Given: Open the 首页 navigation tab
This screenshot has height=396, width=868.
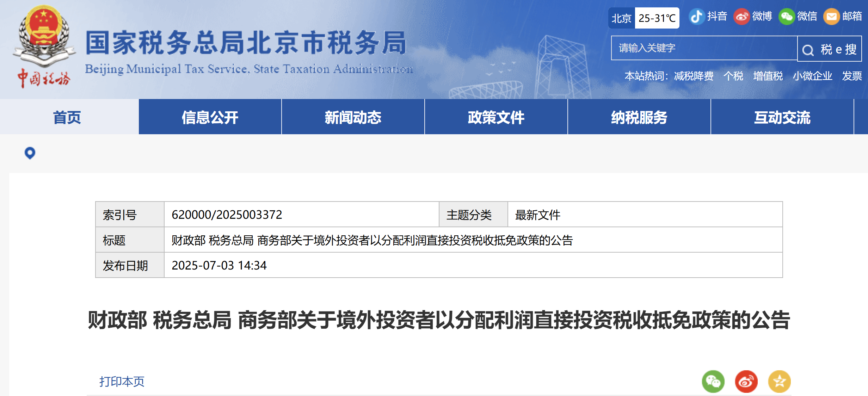Looking at the screenshot, I should click(x=67, y=117).
